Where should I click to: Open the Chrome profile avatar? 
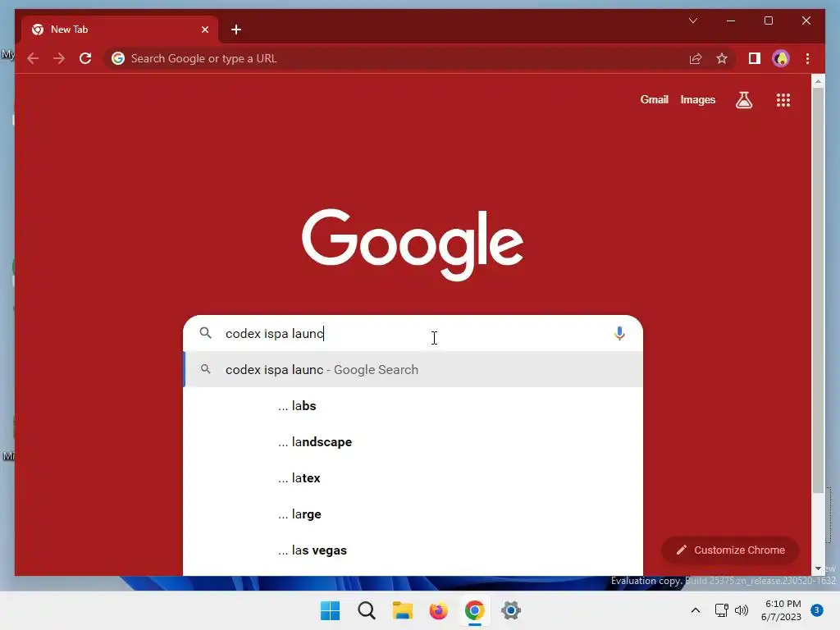(781, 58)
